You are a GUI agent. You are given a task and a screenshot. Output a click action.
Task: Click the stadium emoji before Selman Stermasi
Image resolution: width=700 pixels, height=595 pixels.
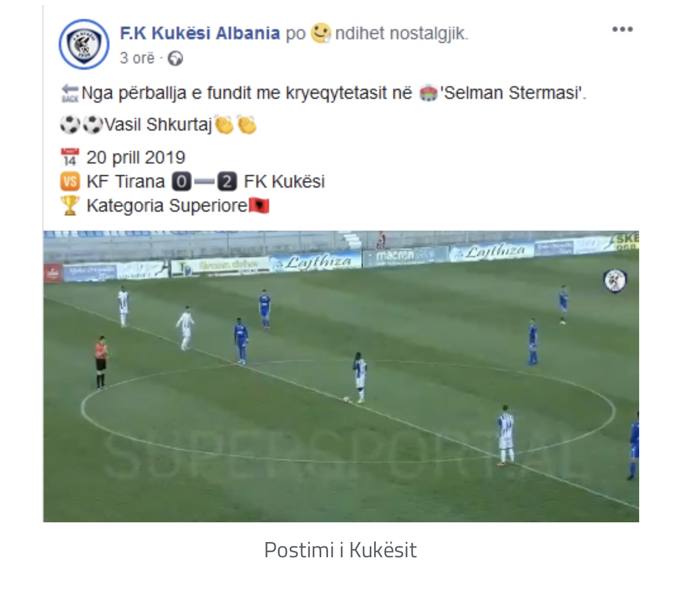click(x=429, y=93)
